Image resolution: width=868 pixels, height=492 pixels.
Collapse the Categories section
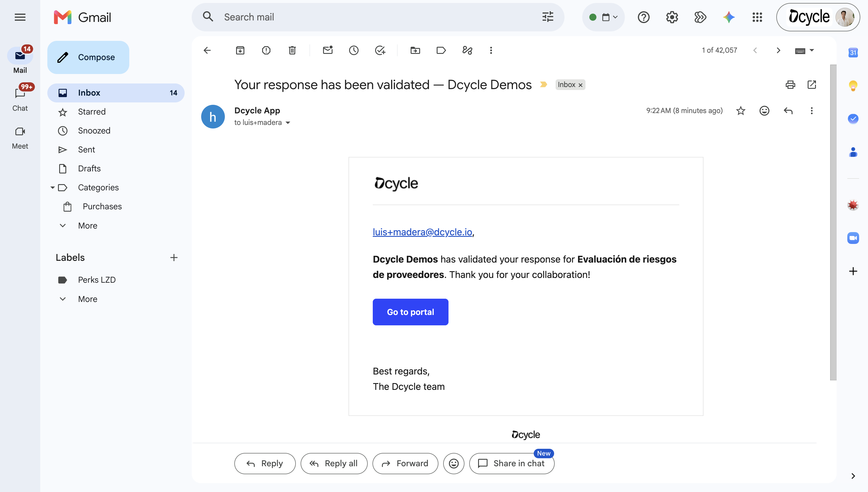click(52, 188)
